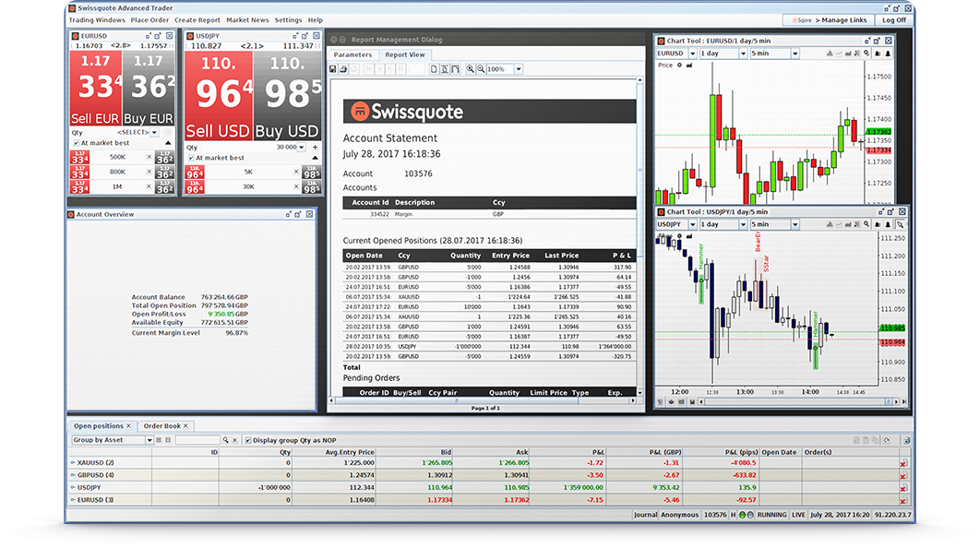Screen dimensions: 980x548
Task: Remove the 5K quantity row in USDJPY tile
Action: (x=296, y=172)
